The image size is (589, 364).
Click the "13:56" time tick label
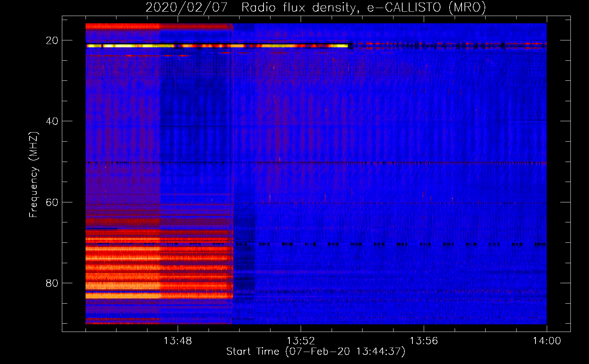(424, 341)
